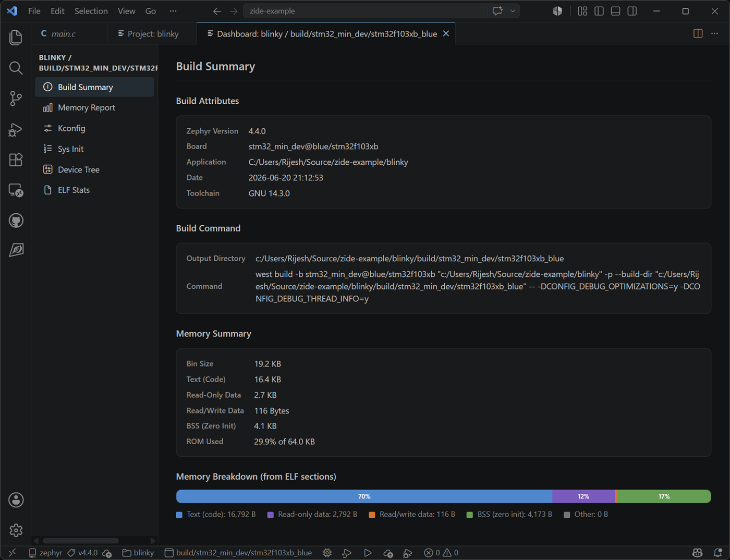
Task: Click the Zephyr Version value 4.4.0
Action: (257, 131)
